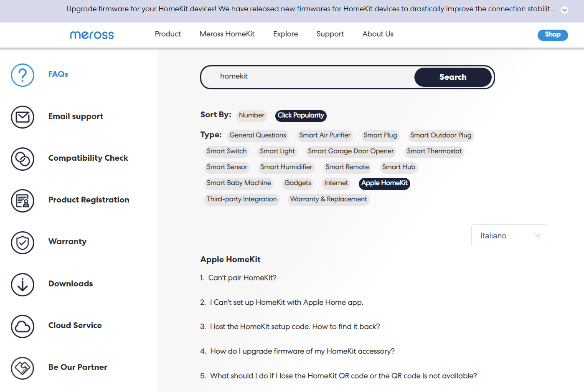
Task: Click the Warranty shield icon
Action: (x=23, y=243)
